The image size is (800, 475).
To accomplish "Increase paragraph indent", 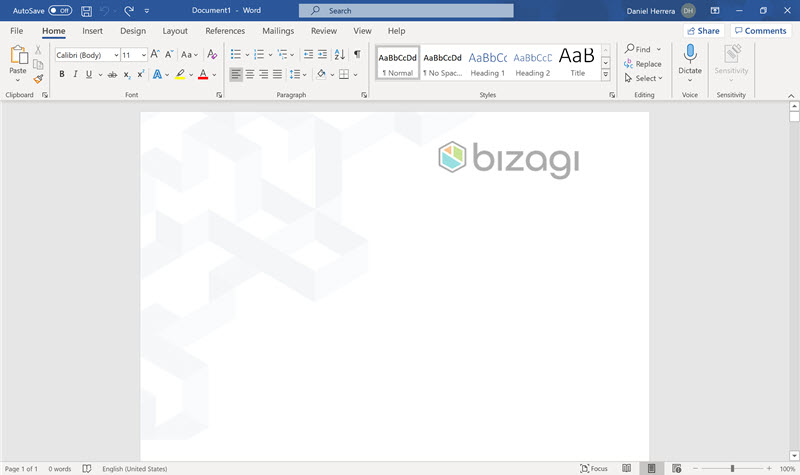I will [x=322, y=54].
